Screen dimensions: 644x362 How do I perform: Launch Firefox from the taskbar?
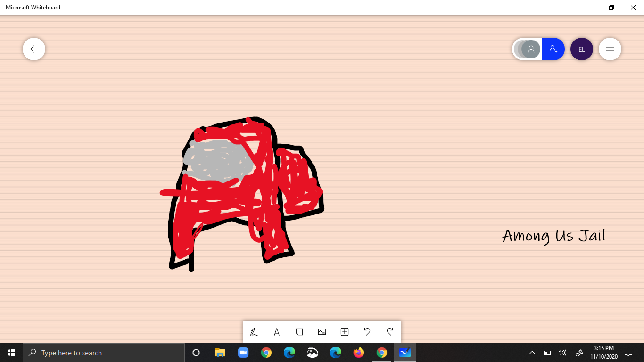coord(359,353)
